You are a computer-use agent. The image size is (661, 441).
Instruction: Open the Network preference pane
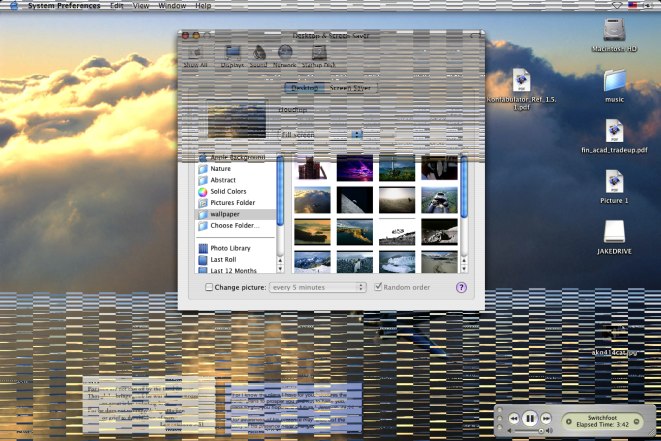(285, 54)
